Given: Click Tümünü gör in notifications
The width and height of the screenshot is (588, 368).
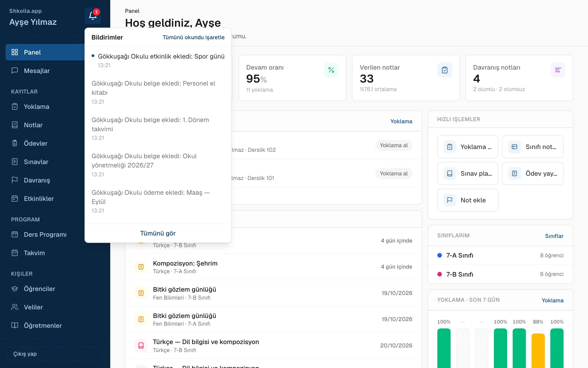Looking at the screenshot, I should pyautogui.click(x=158, y=233).
